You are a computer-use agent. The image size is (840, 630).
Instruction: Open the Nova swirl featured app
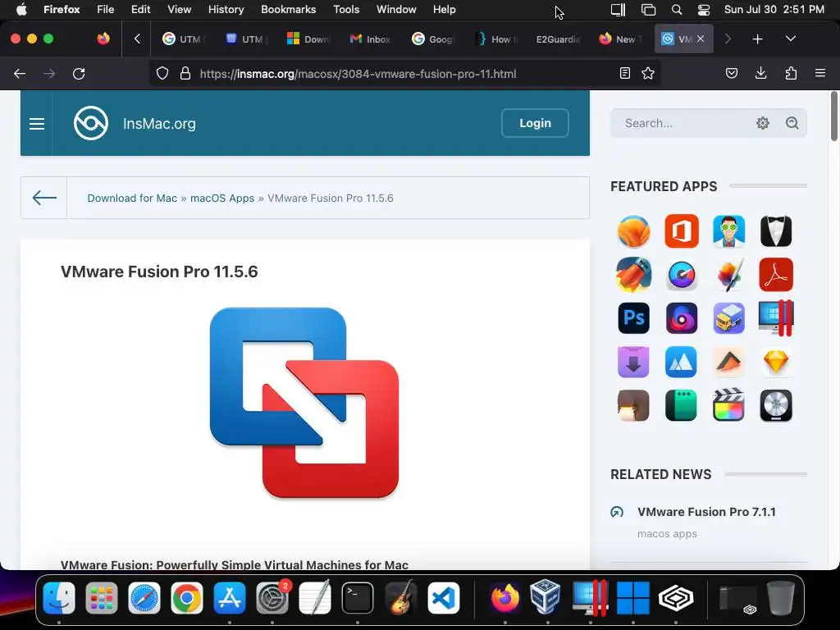[x=682, y=318]
